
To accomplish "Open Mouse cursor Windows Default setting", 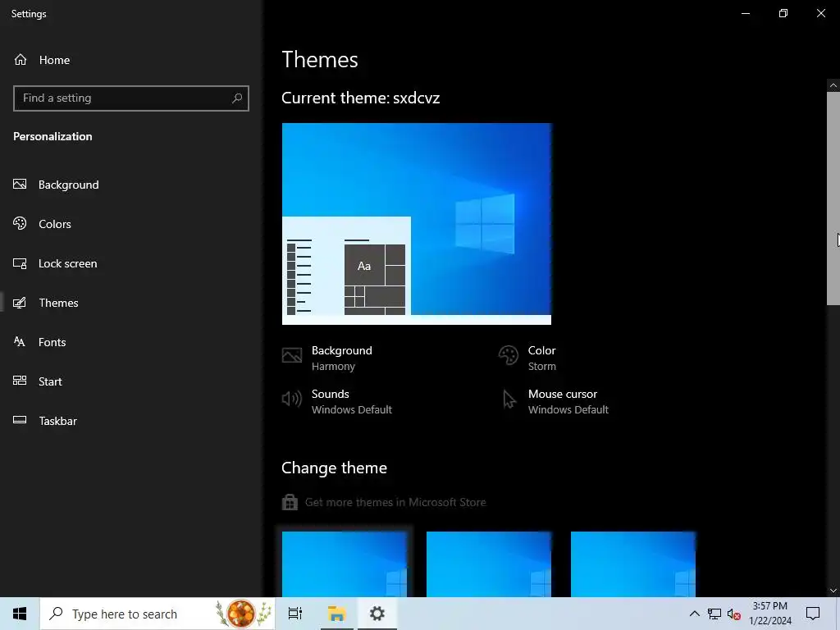I will pos(554,401).
